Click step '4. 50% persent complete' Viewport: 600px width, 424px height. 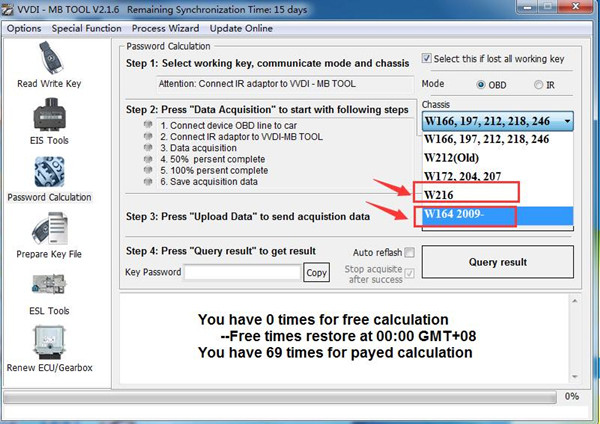pos(212,159)
